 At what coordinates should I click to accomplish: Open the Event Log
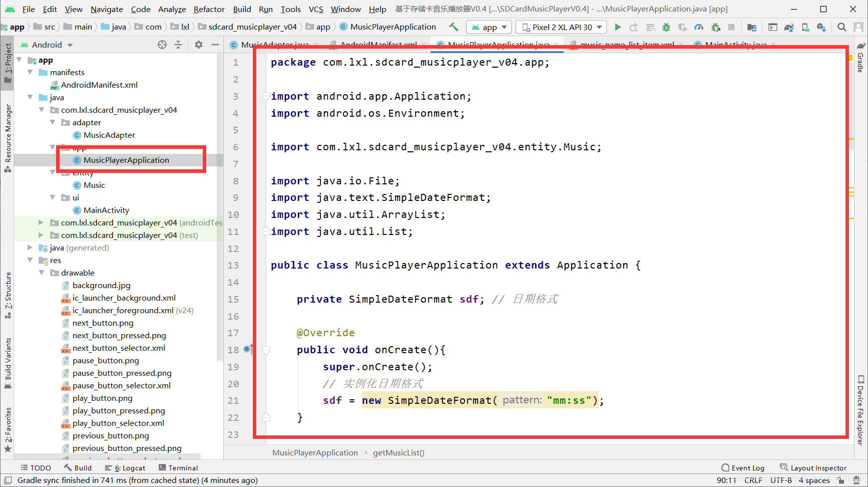coord(743,468)
